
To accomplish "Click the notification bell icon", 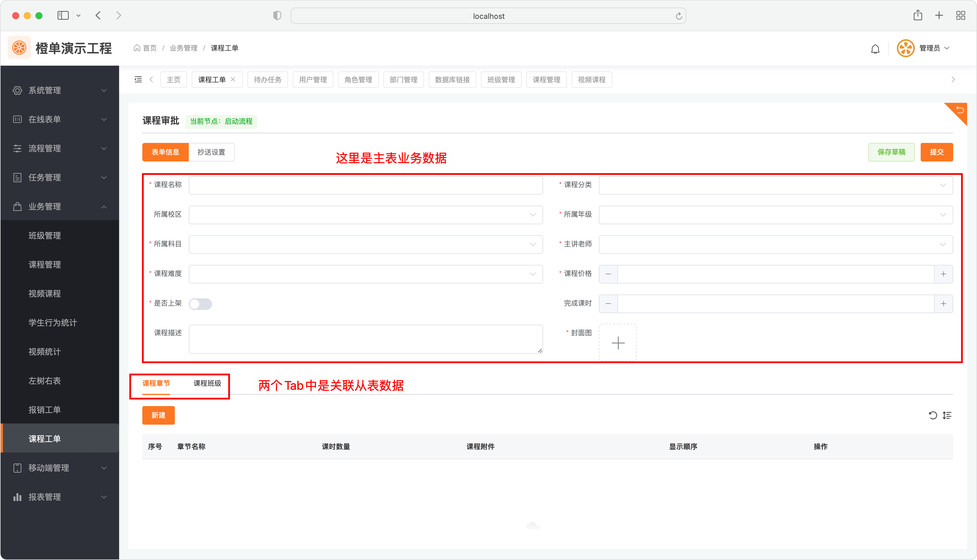I will pyautogui.click(x=875, y=49).
